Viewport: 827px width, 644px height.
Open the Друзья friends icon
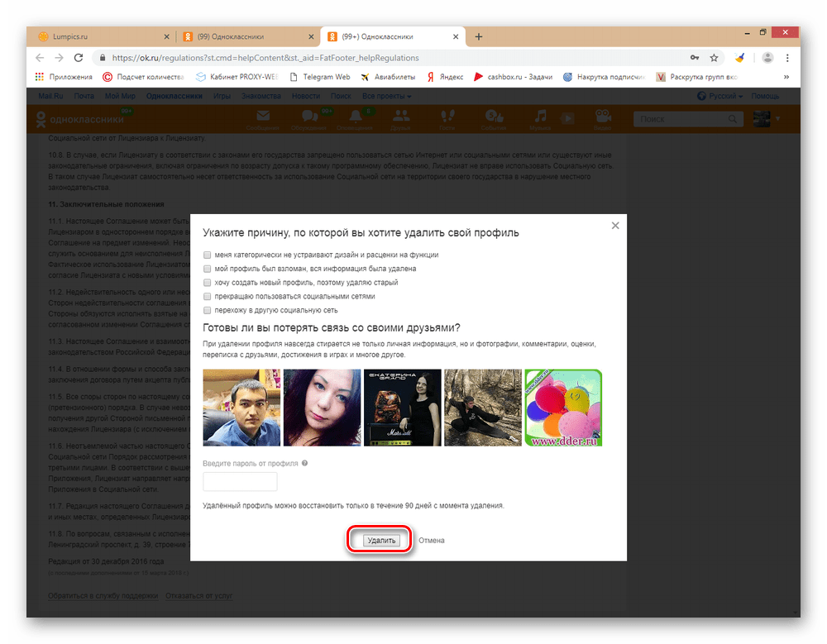click(x=401, y=117)
